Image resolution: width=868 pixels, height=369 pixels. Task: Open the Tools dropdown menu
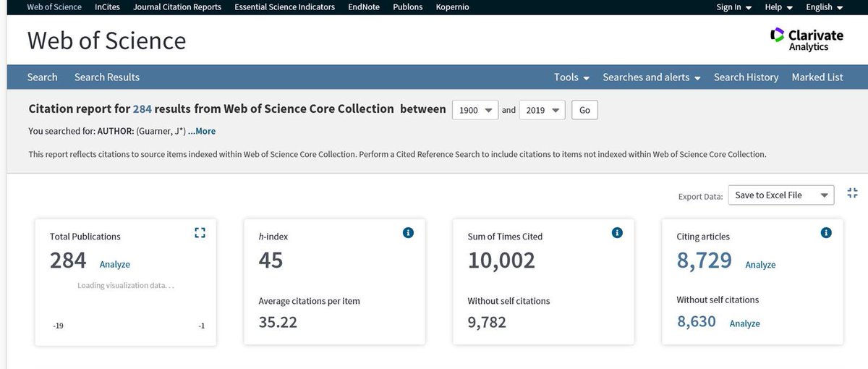click(571, 77)
